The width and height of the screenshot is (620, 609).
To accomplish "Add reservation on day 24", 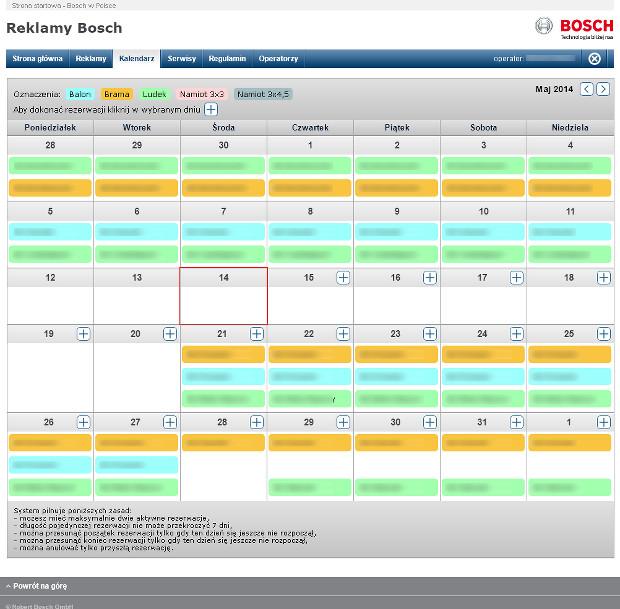I will (516, 334).
